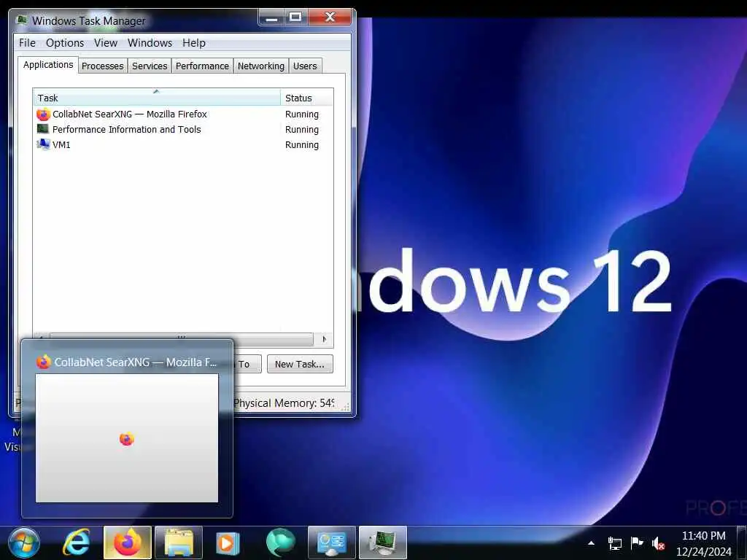This screenshot has height=560, width=747.
Task: Sort by the Status column header
Action: click(307, 98)
